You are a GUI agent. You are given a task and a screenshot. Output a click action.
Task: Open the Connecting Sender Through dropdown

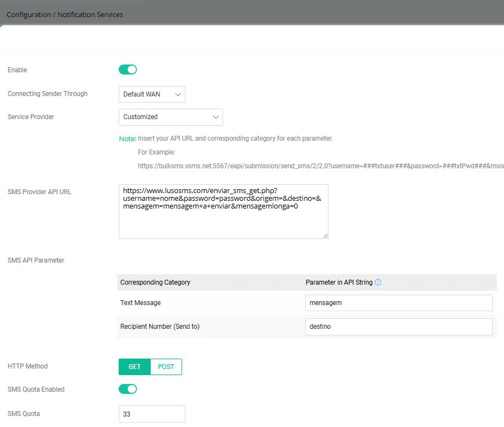(152, 94)
